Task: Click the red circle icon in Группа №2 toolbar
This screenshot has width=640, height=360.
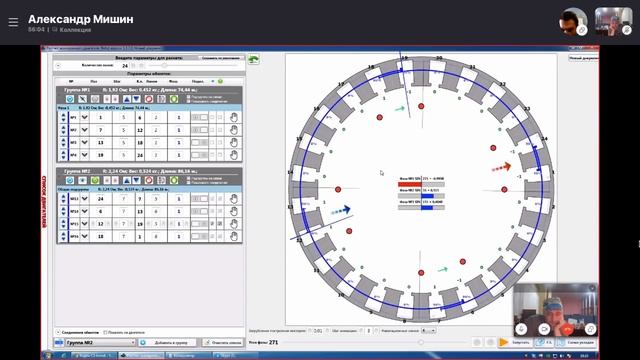Action: coord(149,180)
